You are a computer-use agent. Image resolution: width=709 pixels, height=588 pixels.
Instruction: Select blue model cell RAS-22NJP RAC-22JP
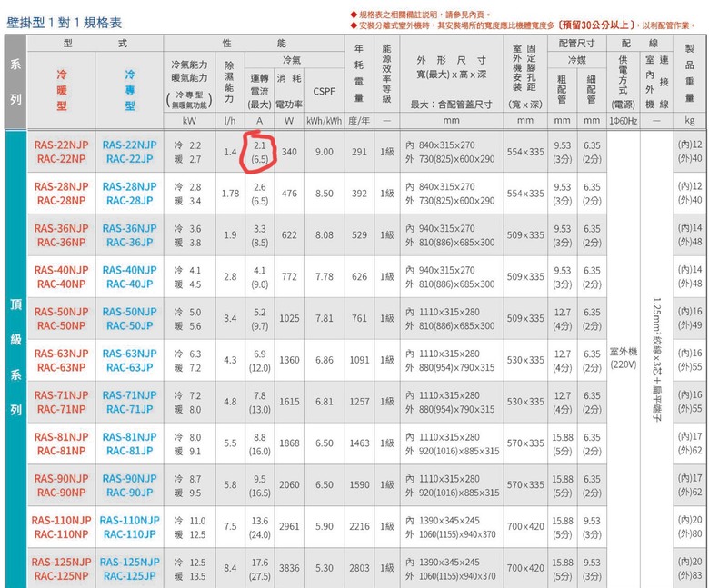pyautogui.click(x=130, y=152)
